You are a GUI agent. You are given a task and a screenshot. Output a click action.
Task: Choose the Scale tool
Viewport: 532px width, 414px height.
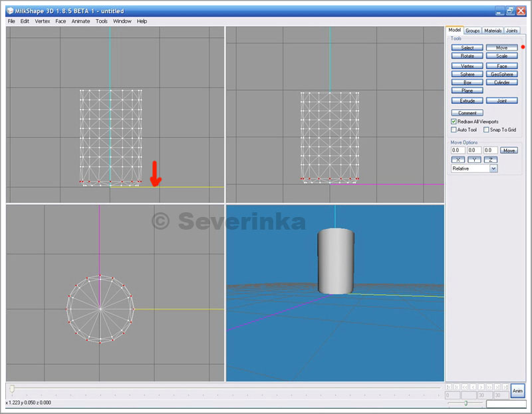tap(501, 56)
